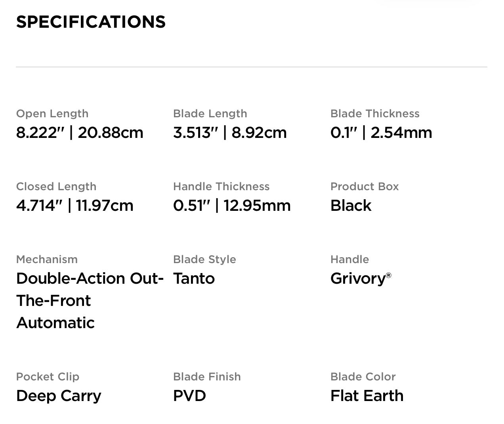The image size is (504, 424).
Task: Select the 8.222″ | 20.88cm value
Action: click(80, 133)
